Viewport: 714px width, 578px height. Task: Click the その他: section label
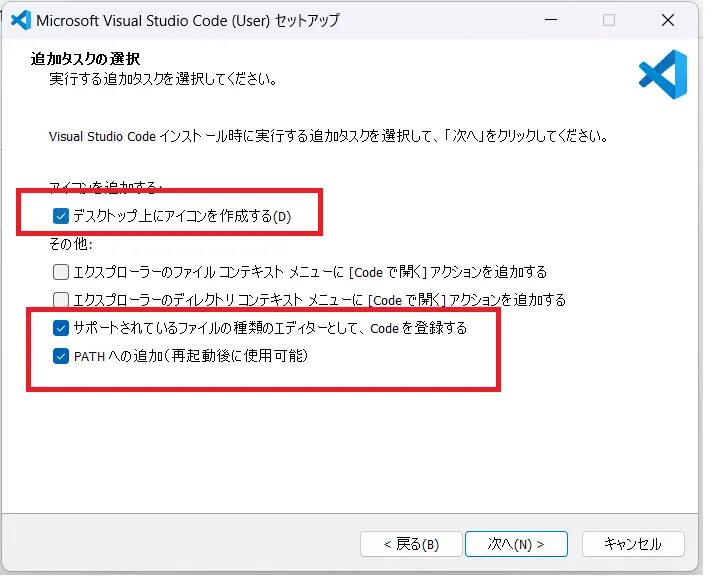click(x=71, y=245)
